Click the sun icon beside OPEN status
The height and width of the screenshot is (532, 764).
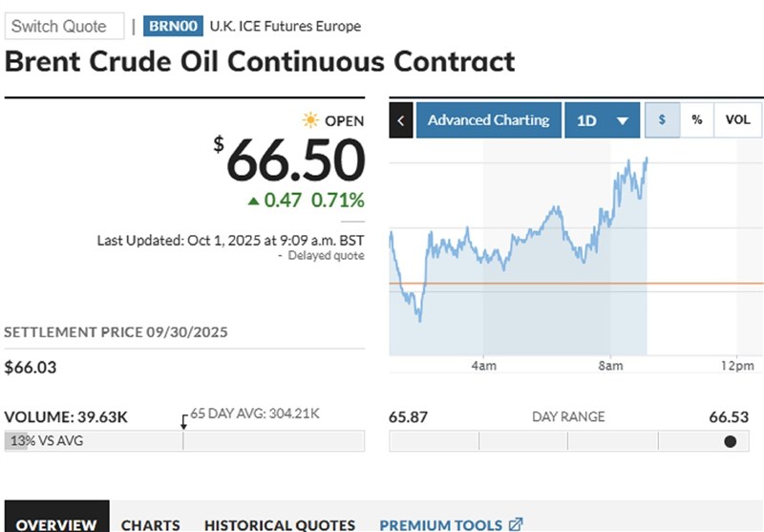pyautogui.click(x=310, y=120)
